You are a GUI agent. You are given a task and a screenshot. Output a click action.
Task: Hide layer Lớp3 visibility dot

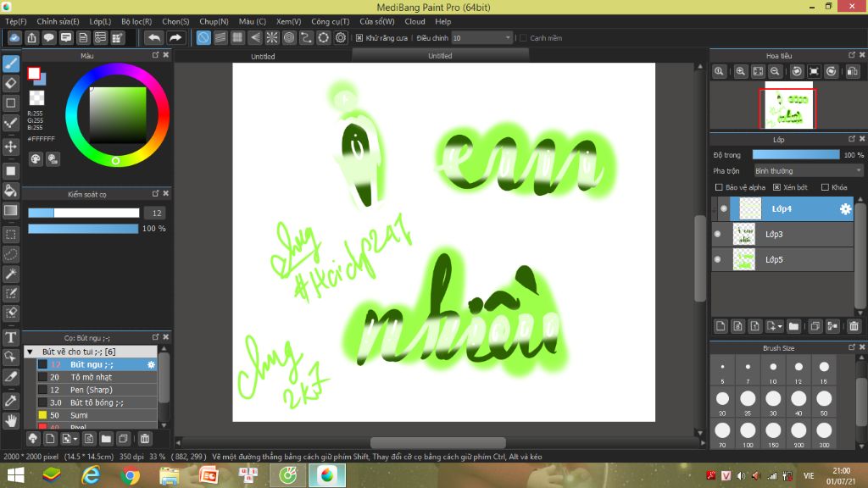coord(718,234)
